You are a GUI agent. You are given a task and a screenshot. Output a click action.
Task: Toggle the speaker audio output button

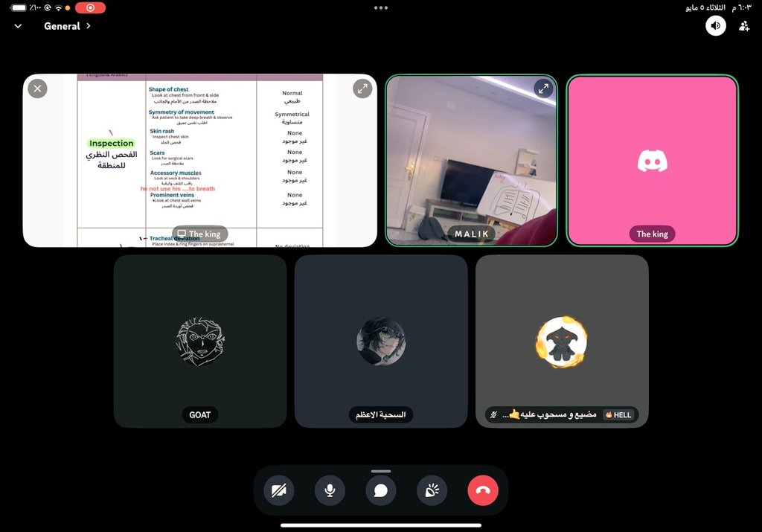click(x=716, y=26)
